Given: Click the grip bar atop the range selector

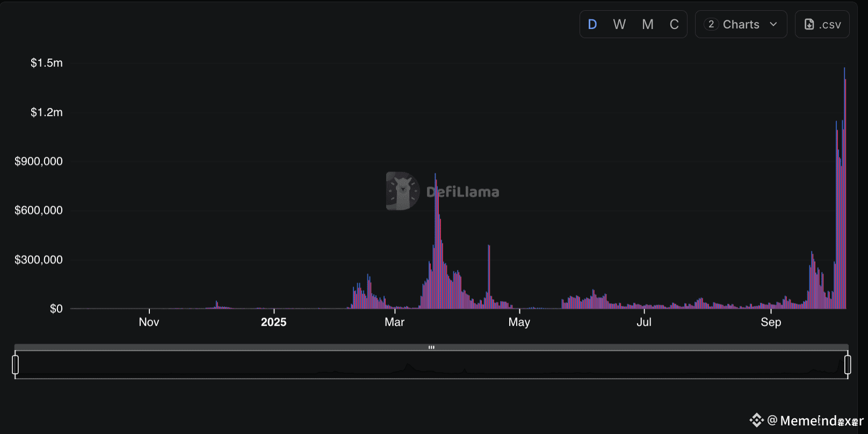Looking at the screenshot, I should tap(431, 347).
